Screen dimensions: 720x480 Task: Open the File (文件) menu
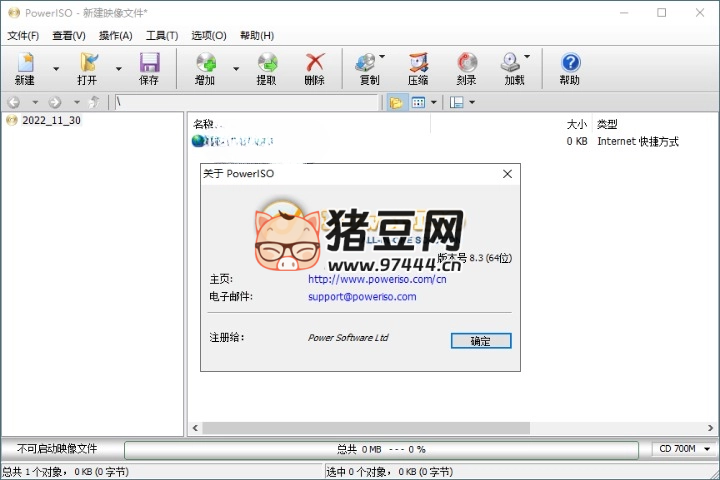click(23, 35)
